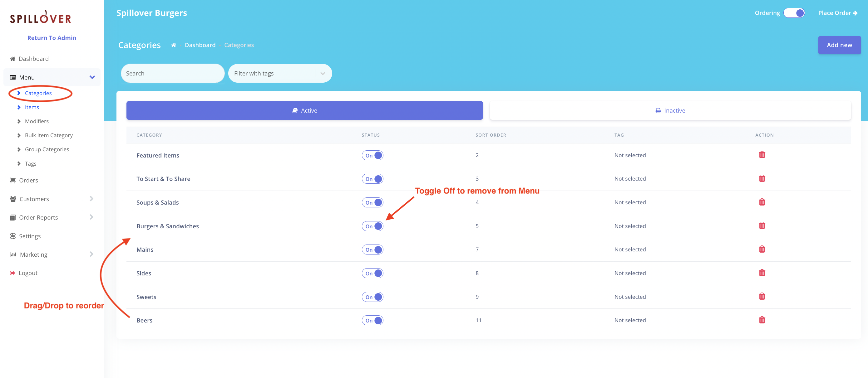Delete the Featured Items category

(x=762, y=155)
